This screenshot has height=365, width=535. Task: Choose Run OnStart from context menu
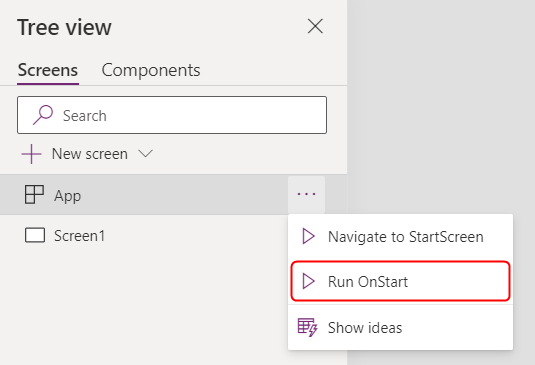click(x=400, y=281)
